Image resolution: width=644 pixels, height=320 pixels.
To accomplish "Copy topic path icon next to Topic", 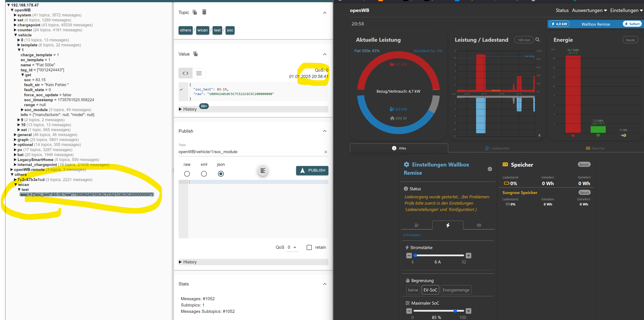I will (195, 12).
